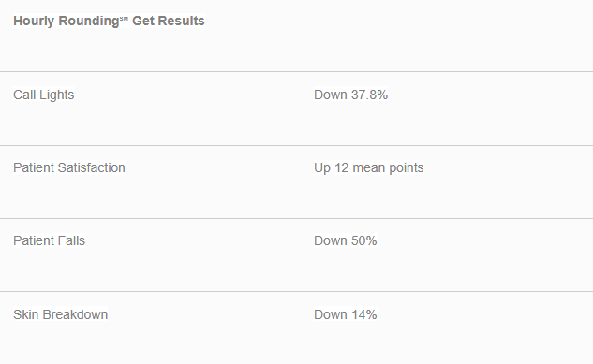Select the "Patient Falls" row label
Viewport: 593px width, 364px height.
(x=49, y=240)
